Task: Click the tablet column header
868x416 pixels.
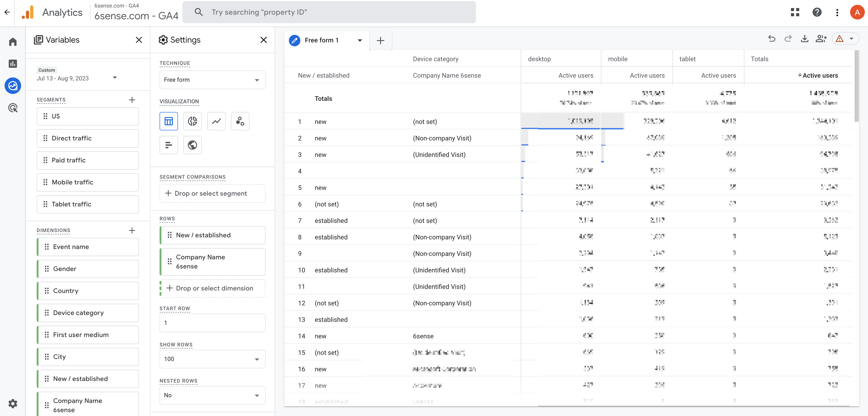Action: [687, 59]
